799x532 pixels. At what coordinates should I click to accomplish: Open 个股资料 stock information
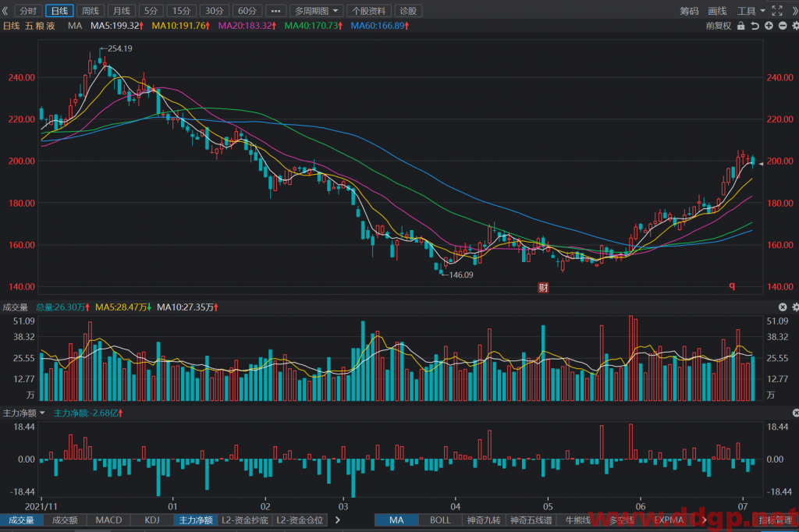coord(369,11)
